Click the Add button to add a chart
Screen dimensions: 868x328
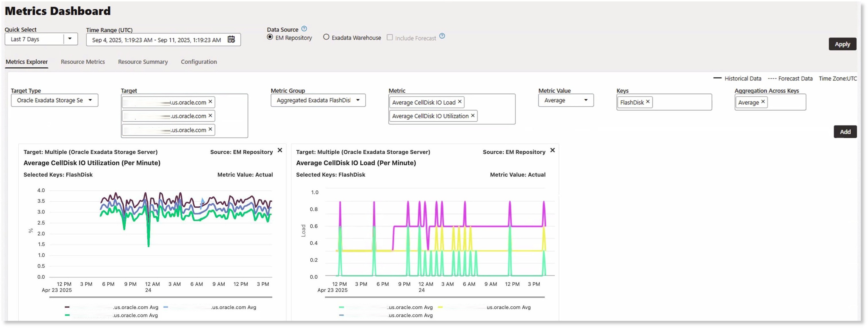[x=845, y=132]
